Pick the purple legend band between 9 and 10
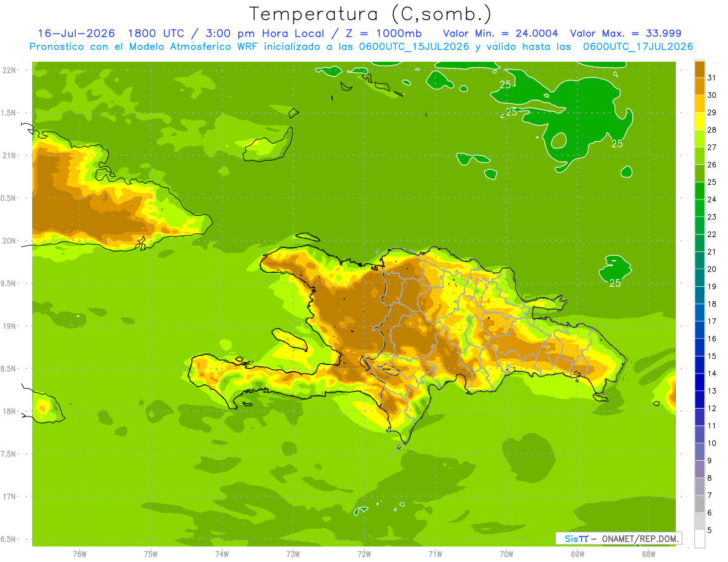728x562 pixels. coord(699,452)
